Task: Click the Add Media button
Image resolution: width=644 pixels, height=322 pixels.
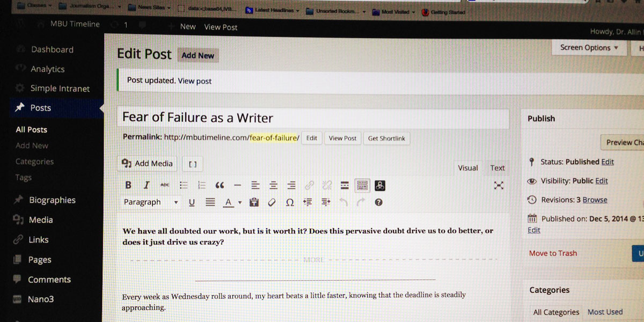Action: coord(148,164)
